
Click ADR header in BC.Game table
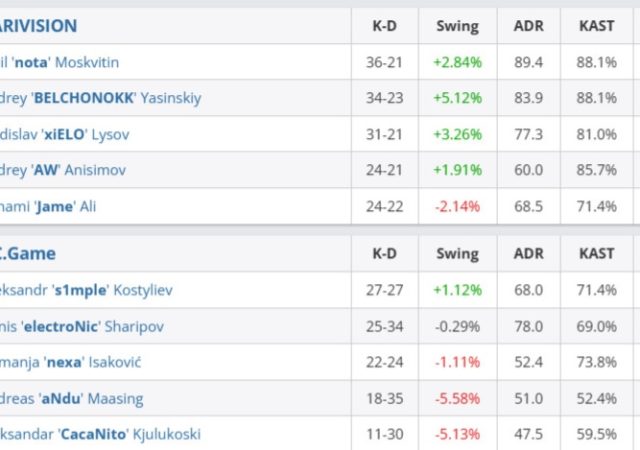[x=527, y=254]
